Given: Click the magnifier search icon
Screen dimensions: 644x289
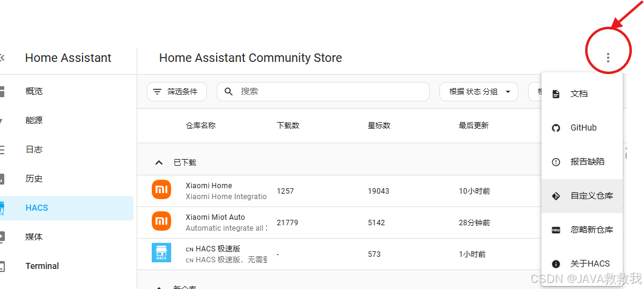Looking at the screenshot, I should 229,91.
